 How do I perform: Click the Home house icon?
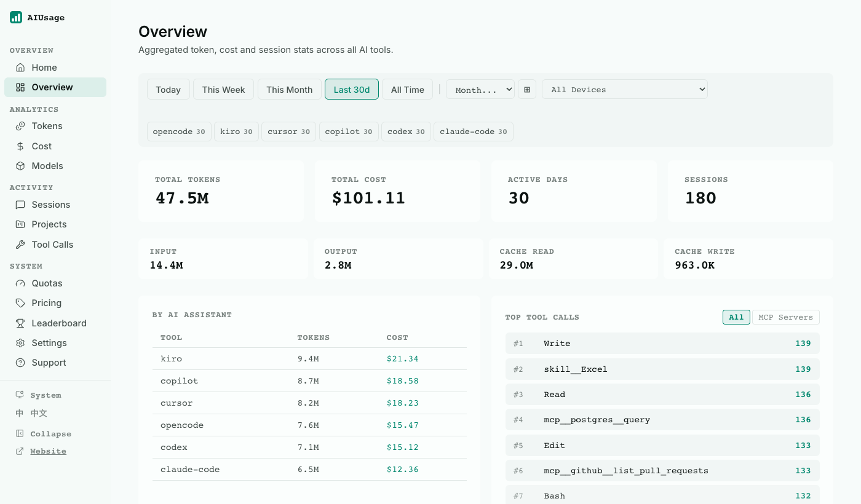pos(20,68)
